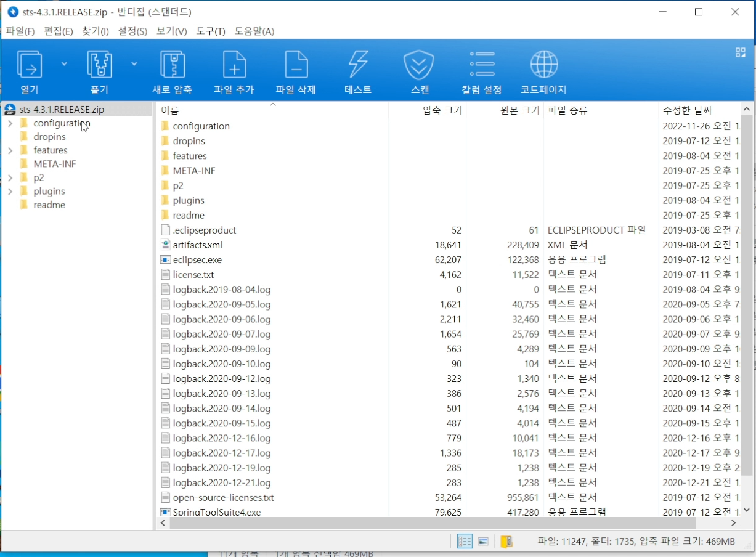Expand the plugins tree node

[x=10, y=191]
